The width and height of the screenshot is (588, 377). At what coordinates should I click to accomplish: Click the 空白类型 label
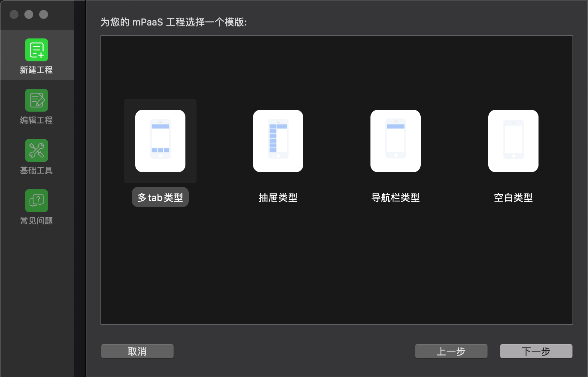click(x=513, y=198)
